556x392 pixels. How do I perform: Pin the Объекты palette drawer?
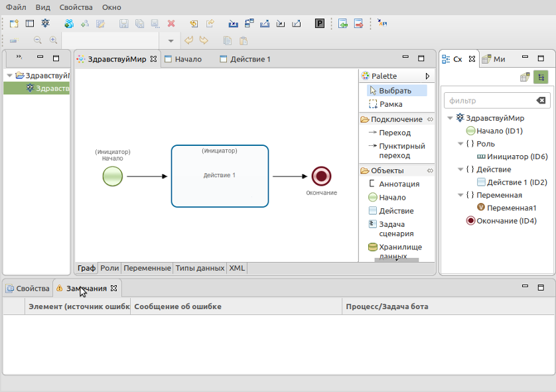point(430,171)
